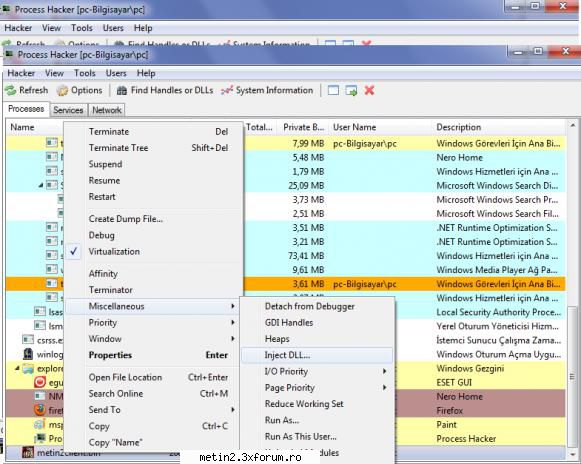The height and width of the screenshot is (464, 581).
Task: Click the ESET GUI process icon
Action: click(40, 382)
